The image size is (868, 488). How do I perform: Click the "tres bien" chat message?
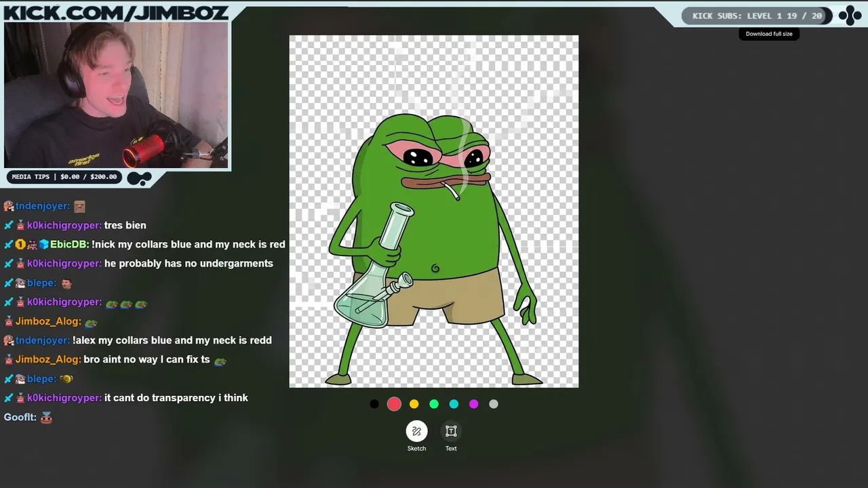click(125, 225)
